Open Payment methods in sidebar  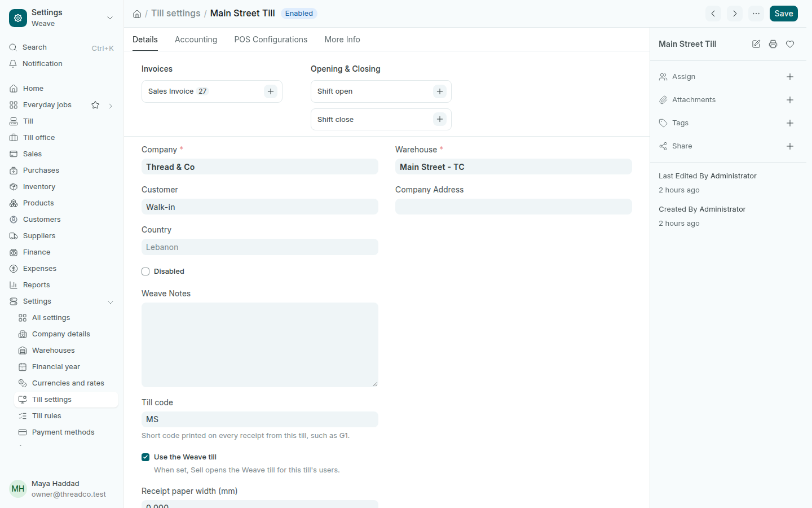click(x=66, y=432)
